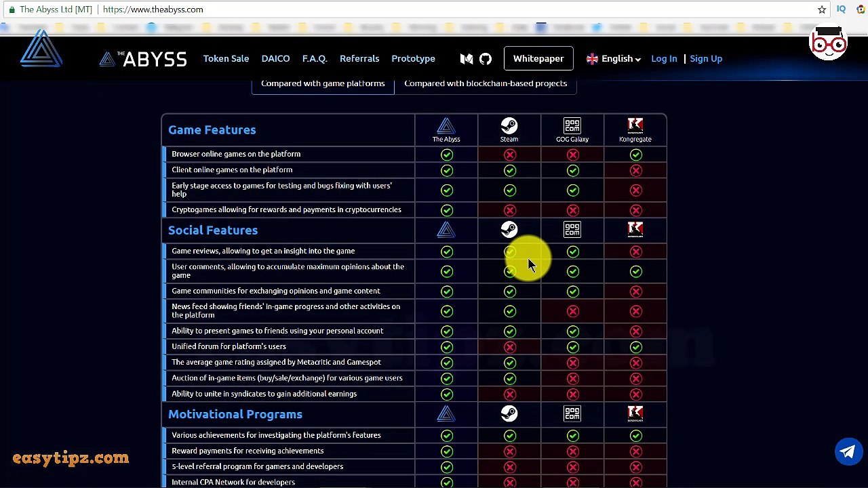Click GOG's check for Early stage access row
The width and height of the screenshot is (868, 488).
tap(573, 190)
